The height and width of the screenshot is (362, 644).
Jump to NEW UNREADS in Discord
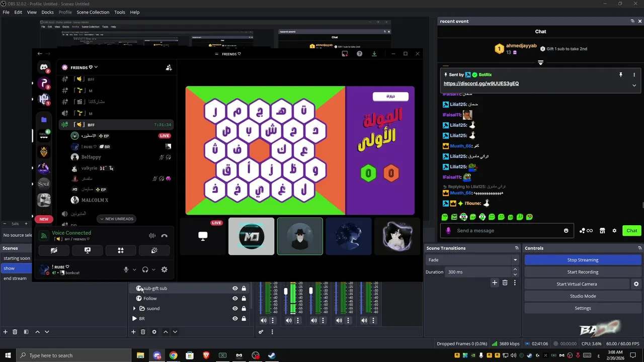tap(116, 219)
